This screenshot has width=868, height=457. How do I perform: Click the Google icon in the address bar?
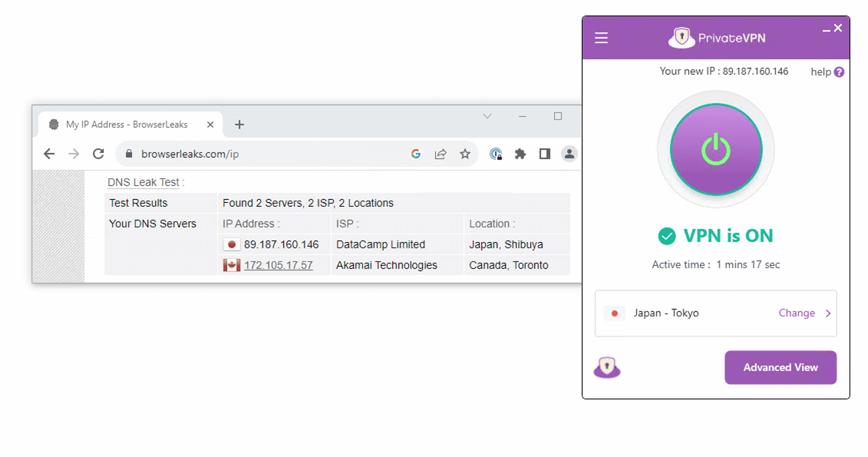(x=416, y=154)
